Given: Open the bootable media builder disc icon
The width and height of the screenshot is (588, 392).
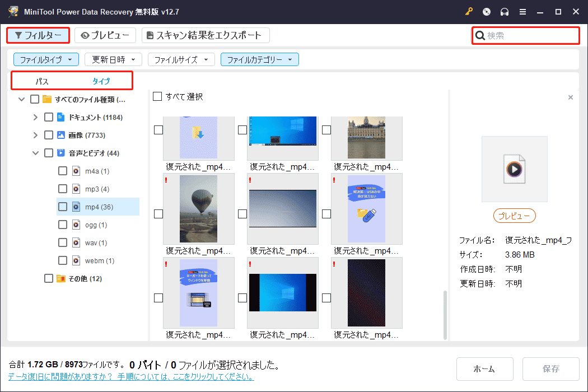Looking at the screenshot, I should [486, 11].
